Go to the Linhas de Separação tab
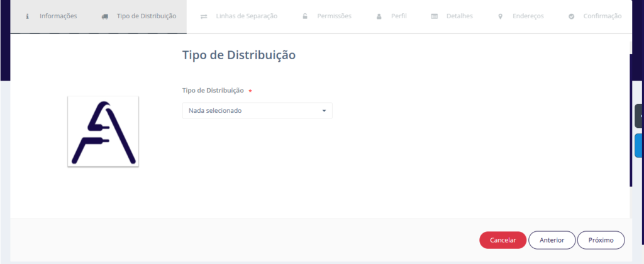Viewport: 644px width, 264px height. point(246,16)
